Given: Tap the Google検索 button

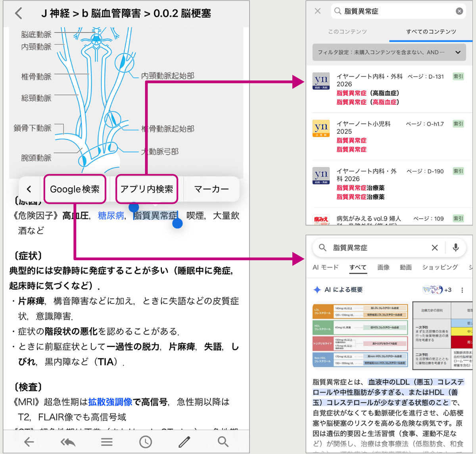Looking at the screenshot, I should point(75,189).
